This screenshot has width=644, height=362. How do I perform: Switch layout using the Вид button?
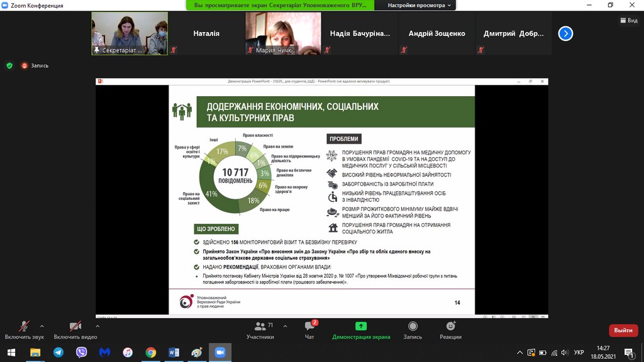[x=628, y=20]
